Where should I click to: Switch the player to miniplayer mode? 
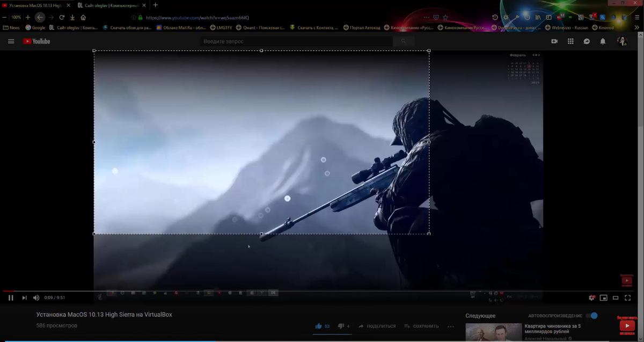click(x=604, y=297)
